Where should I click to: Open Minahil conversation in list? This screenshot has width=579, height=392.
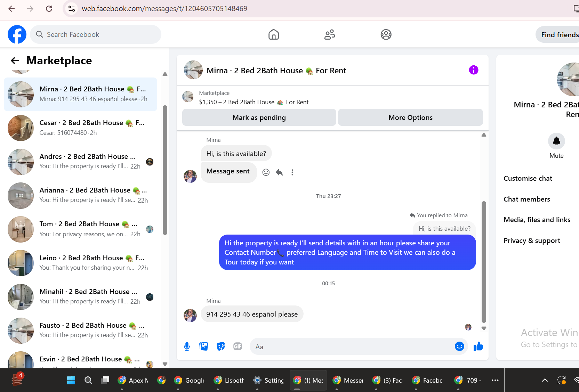[80, 296]
